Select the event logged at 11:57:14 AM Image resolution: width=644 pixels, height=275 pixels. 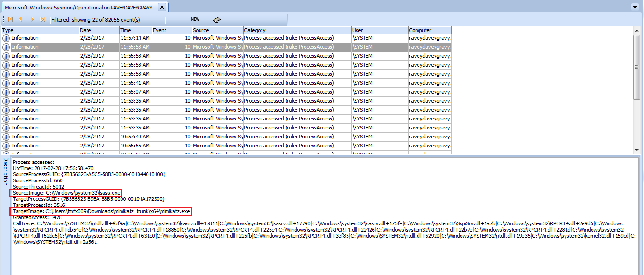click(226, 38)
